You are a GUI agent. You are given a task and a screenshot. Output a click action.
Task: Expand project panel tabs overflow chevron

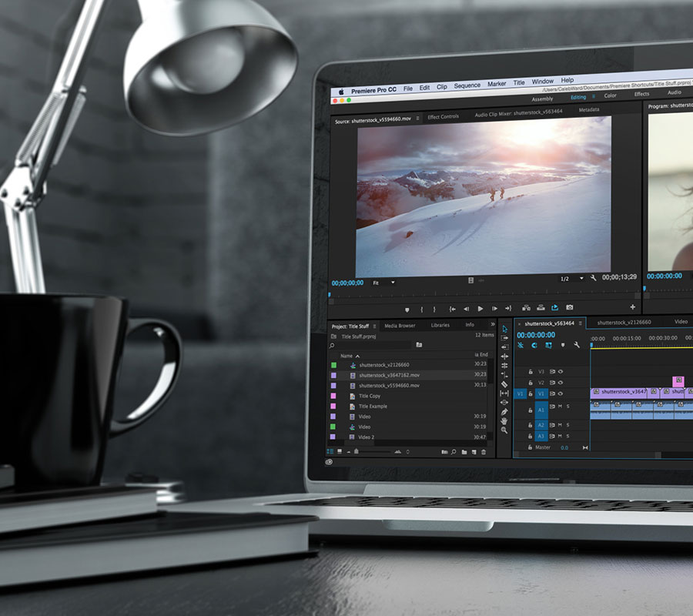[x=493, y=324]
